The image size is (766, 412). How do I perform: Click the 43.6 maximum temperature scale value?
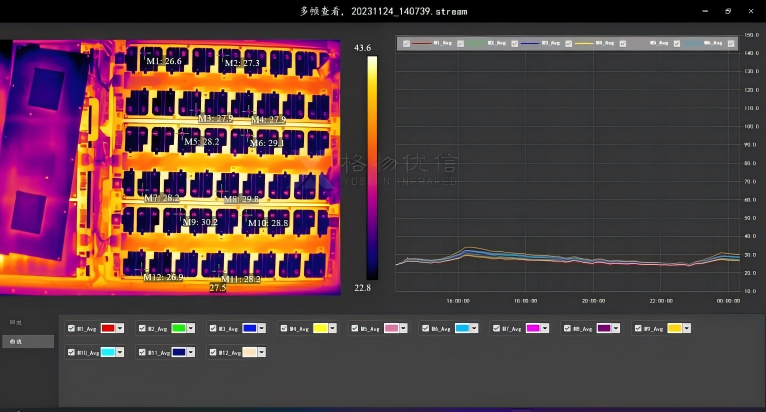pyautogui.click(x=362, y=48)
